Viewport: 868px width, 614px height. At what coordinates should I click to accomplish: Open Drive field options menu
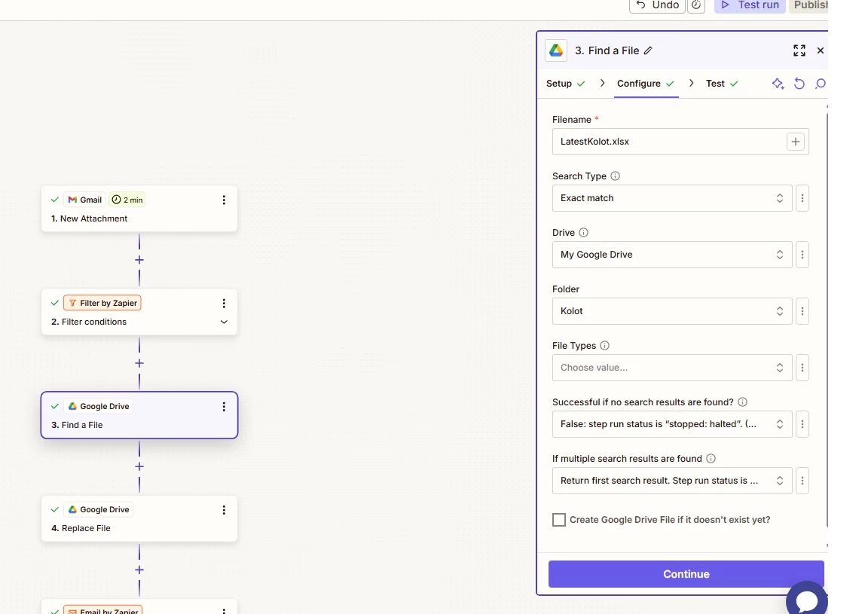point(802,255)
